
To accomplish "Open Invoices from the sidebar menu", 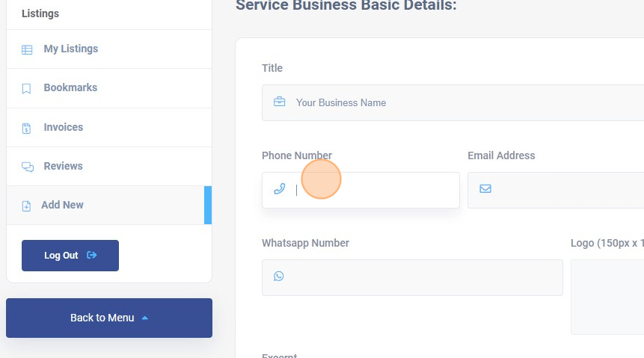I will [x=63, y=127].
